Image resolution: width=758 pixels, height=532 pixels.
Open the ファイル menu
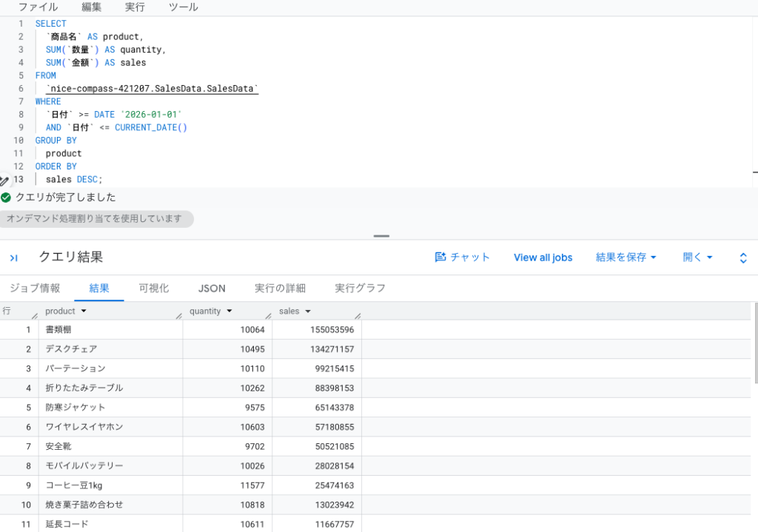(x=38, y=7)
